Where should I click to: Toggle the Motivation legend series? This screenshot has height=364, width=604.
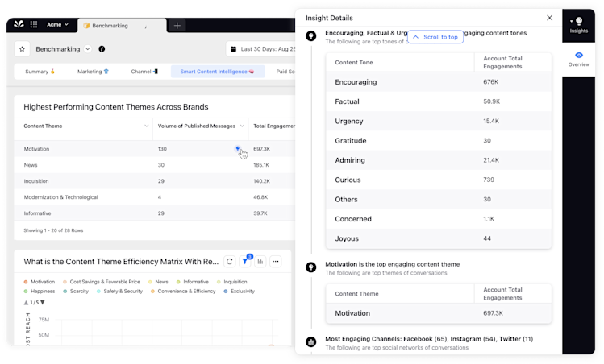[x=40, y=282]
